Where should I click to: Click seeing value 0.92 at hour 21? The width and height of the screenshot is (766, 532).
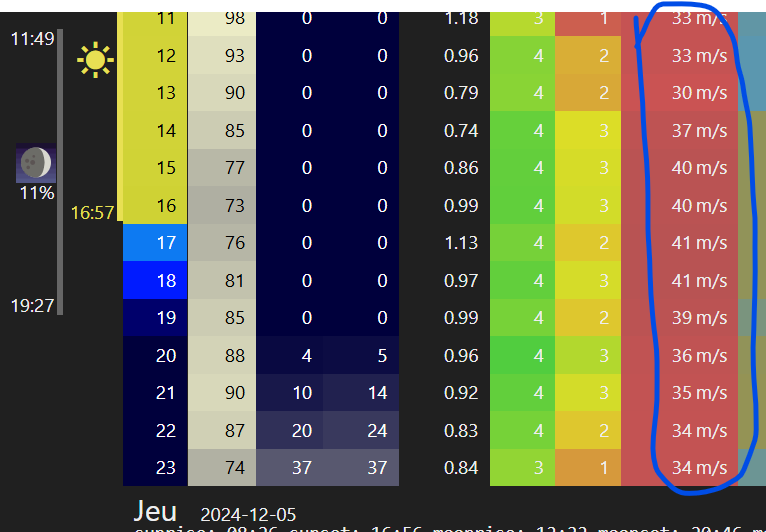(x=461, y=393)
